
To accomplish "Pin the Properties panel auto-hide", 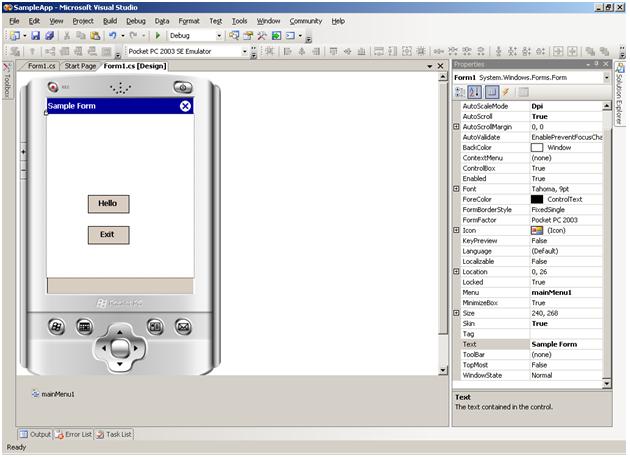I will 597,64.
